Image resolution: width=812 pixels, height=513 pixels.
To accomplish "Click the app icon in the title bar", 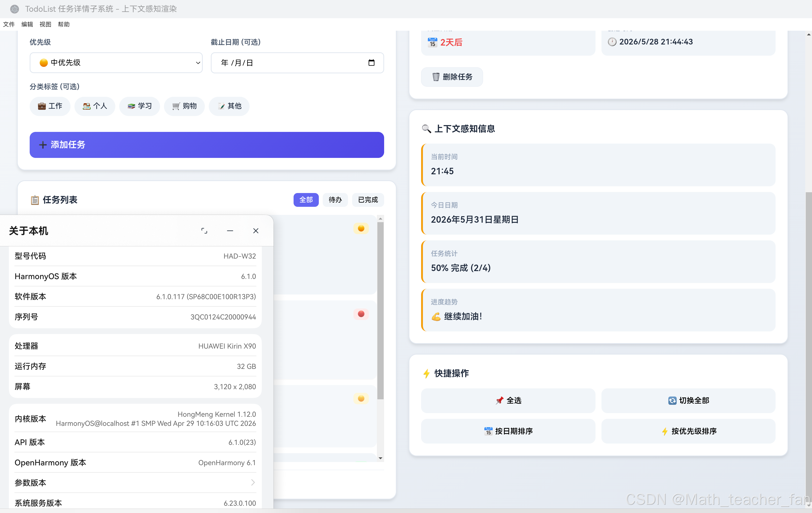I will point(15,9).
